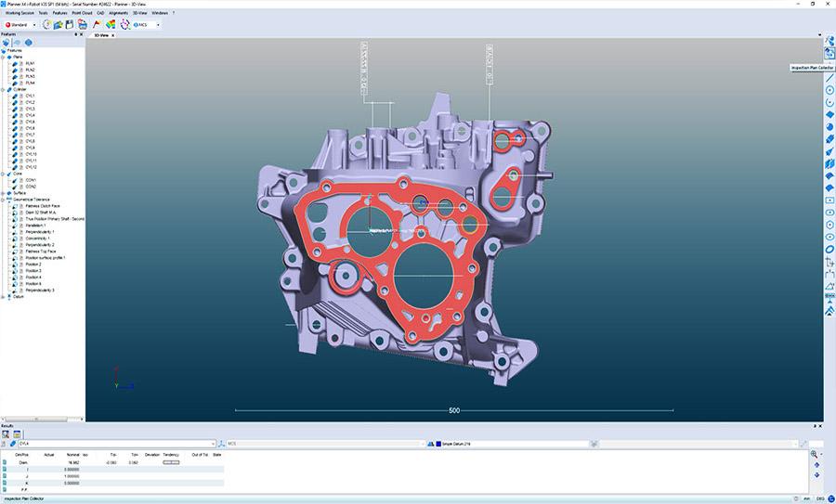The image size is (836, 504).
Task: Open the CAD menu
Action: (100, 12)
